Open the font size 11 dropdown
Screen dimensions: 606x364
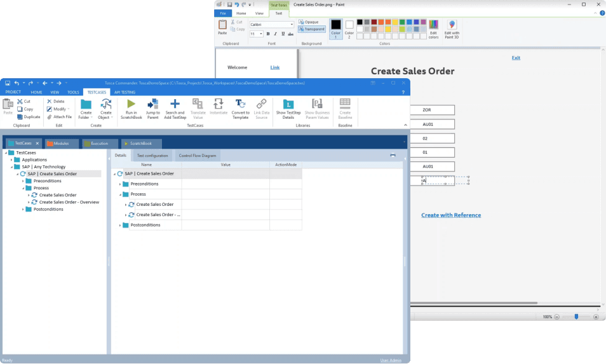(261, 34)
